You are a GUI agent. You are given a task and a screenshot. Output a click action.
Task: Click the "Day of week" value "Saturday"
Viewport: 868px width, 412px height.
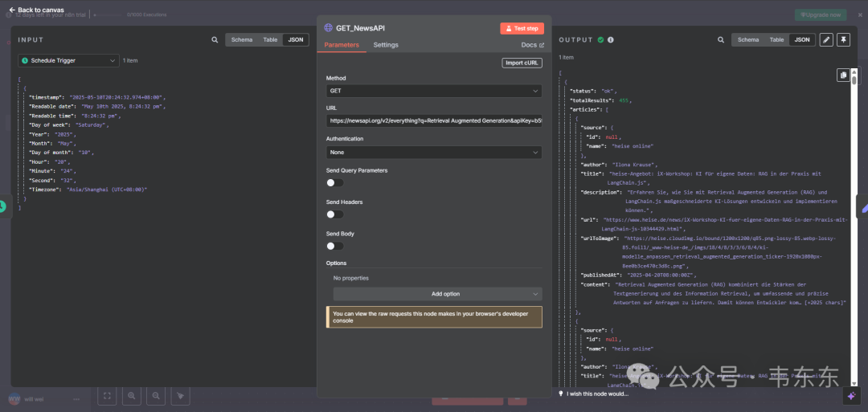(92, 125)
